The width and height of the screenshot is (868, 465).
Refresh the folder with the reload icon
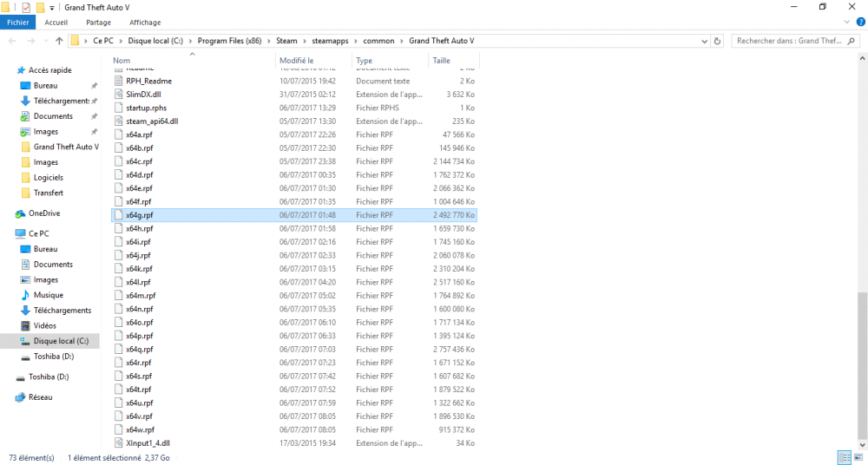[x=718, y=41]
